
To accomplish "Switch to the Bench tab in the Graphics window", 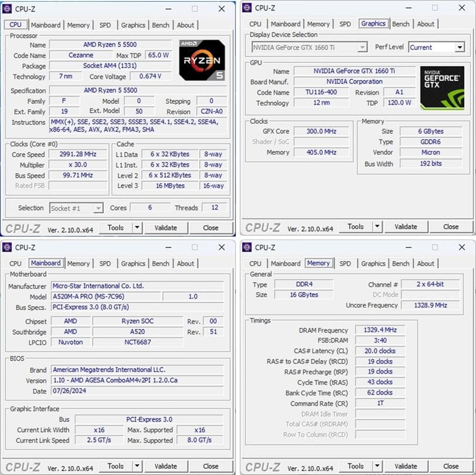I will click(401, 23).
